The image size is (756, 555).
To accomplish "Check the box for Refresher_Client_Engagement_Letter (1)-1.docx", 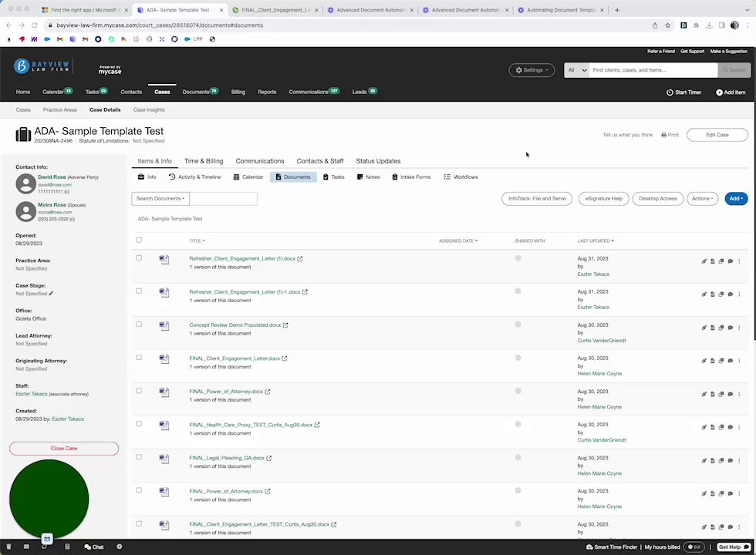I will pyautogui.click(x=139, y=291).
